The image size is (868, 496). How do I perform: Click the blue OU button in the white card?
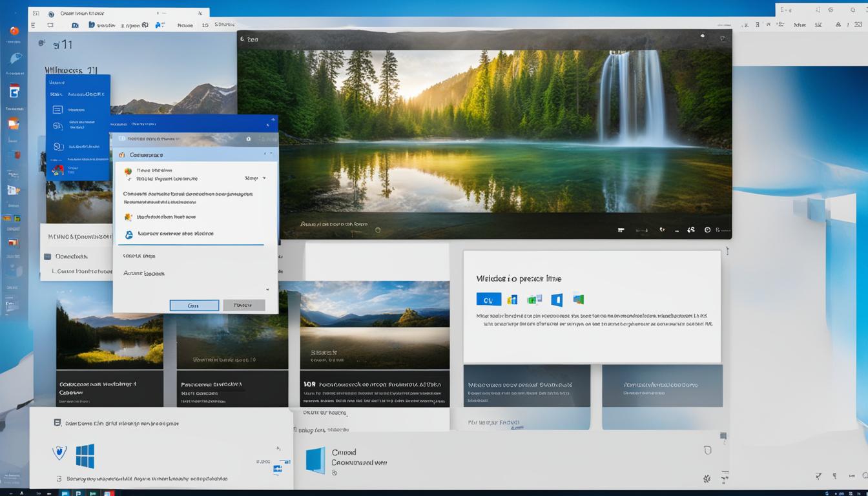pyautogui.click(x=488, y=299)
